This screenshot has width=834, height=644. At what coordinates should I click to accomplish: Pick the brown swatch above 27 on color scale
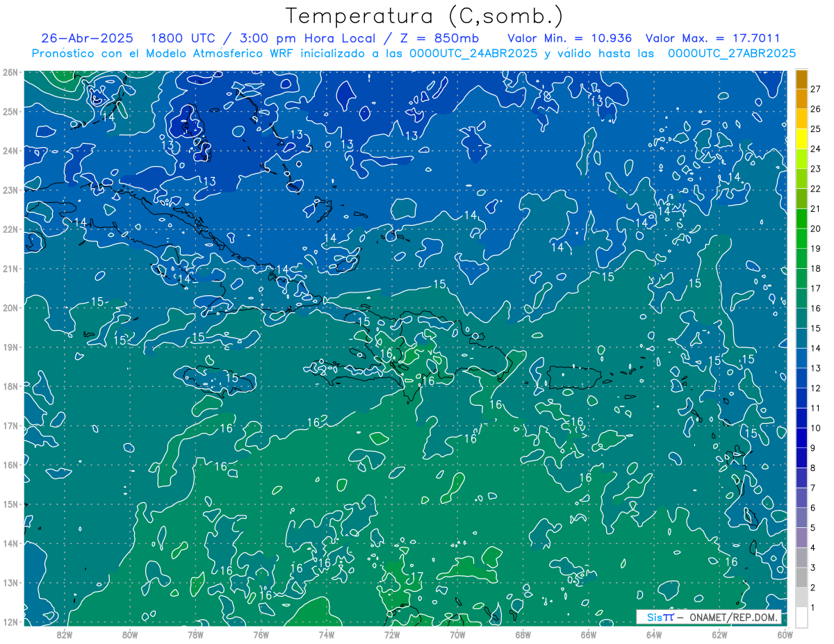coord(801,80)
